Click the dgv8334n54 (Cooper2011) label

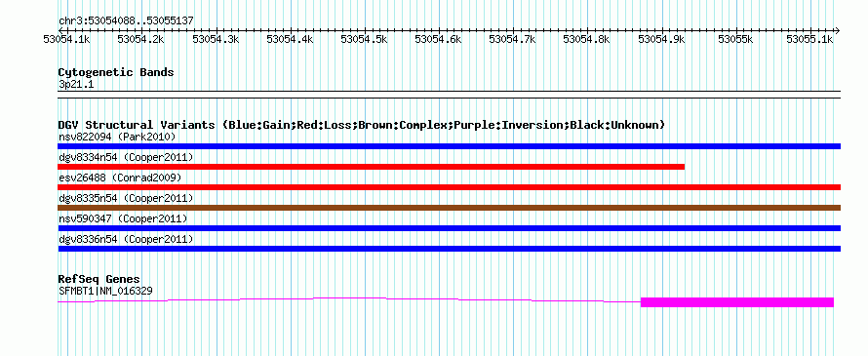tap(126, 157)
